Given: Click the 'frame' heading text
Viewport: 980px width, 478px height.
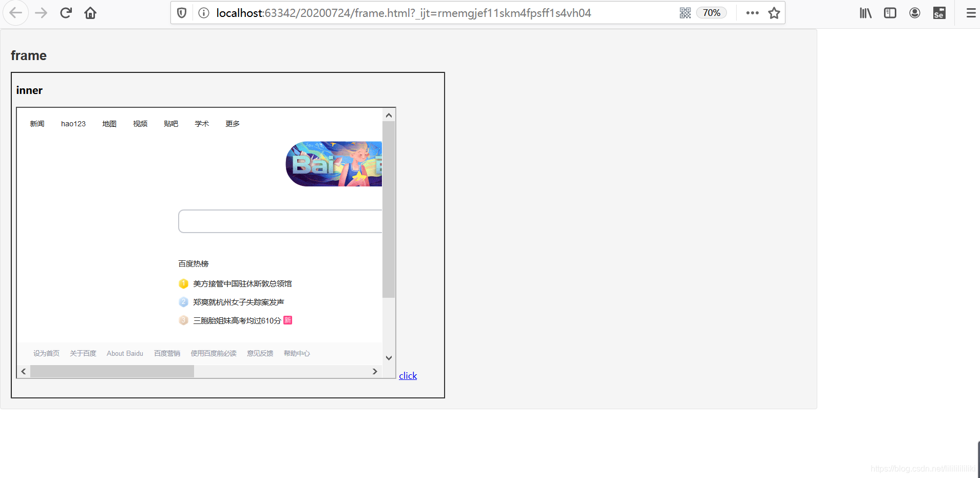Looking at the screenshot, I should click(x=29, y=55).
